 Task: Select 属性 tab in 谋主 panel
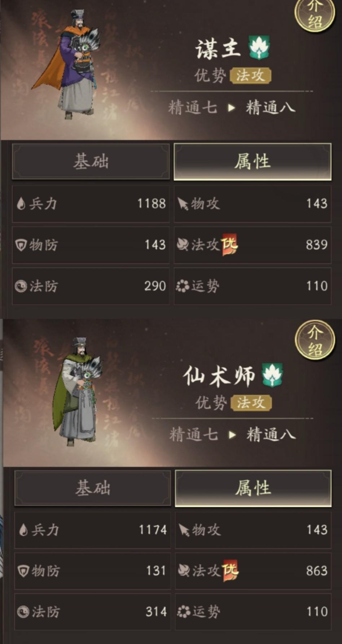[252, 161]
